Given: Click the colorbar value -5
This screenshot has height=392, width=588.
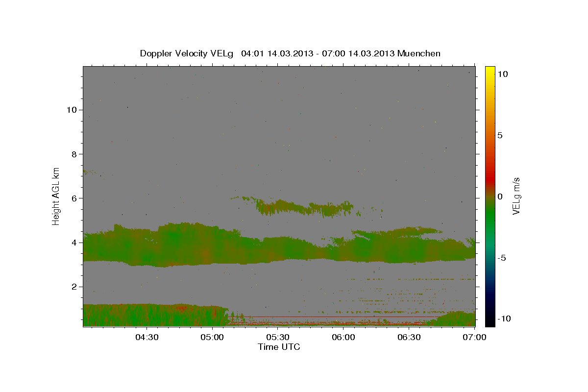Looking at the screenshot, I should 501,258.
